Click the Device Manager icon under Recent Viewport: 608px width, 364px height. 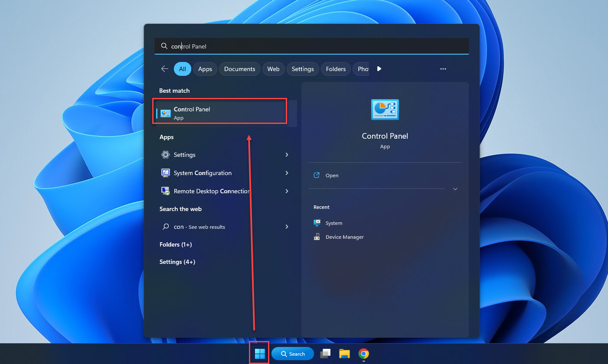tap(317, 237)
